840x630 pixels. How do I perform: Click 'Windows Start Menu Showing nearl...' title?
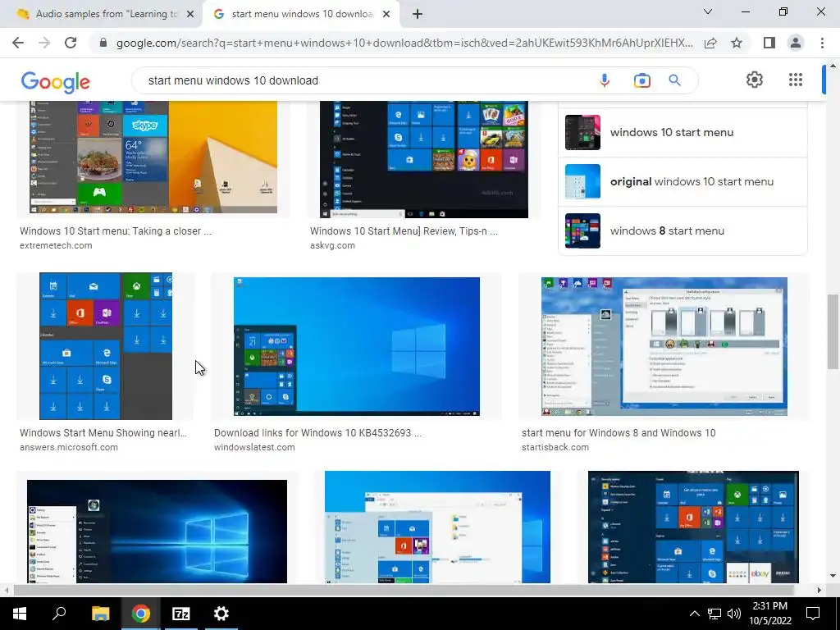(103, 433)
